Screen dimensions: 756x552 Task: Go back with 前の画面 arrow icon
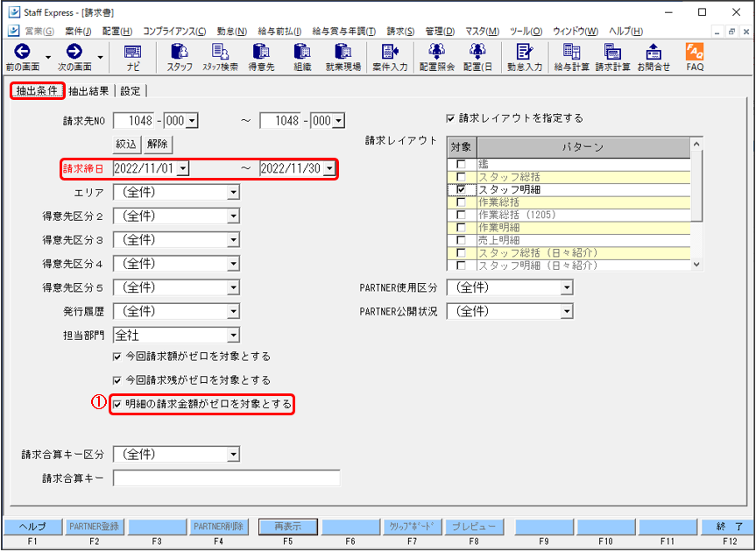[22, 52]
